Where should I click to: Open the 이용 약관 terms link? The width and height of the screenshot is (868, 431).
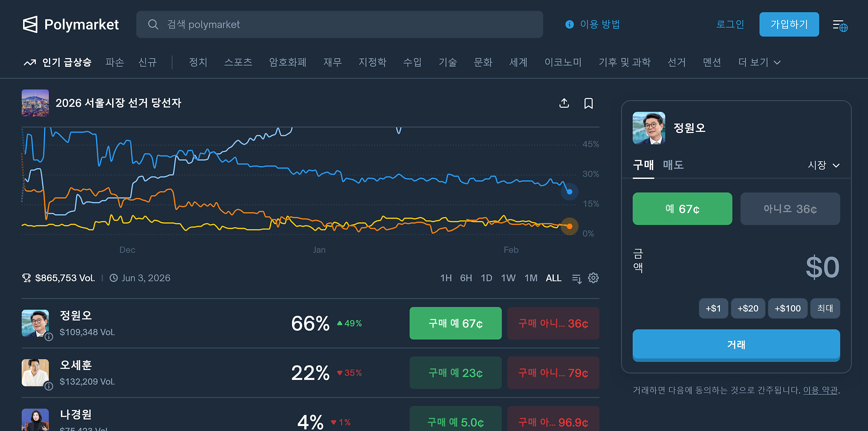[x=821, y=390]
